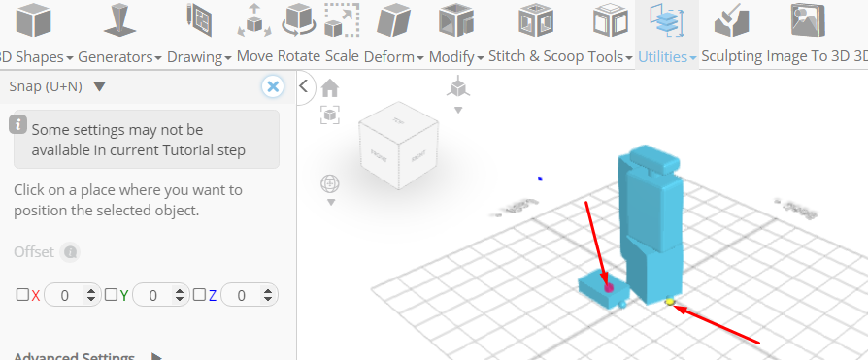This screenshot has height=360, width=868.
Task: Open the Sculpting tool
Action: pos(732,33)
